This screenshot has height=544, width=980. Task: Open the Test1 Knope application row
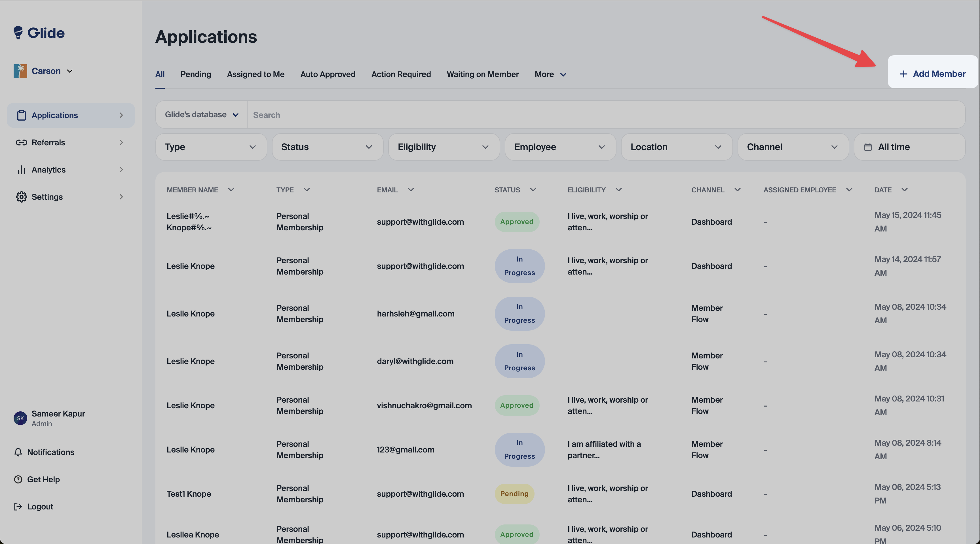[x=189, y=494]
